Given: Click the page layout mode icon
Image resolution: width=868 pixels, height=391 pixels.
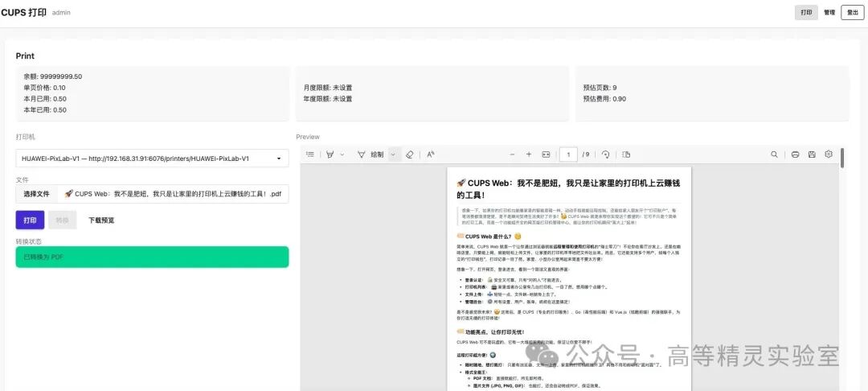Looking at the screenshot, I should pyautogui.click(x=626, y=154).
